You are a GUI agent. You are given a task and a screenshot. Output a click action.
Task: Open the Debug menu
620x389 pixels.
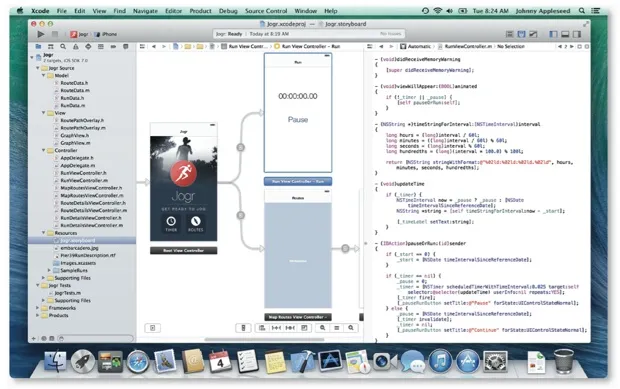[x=228, y=11]
